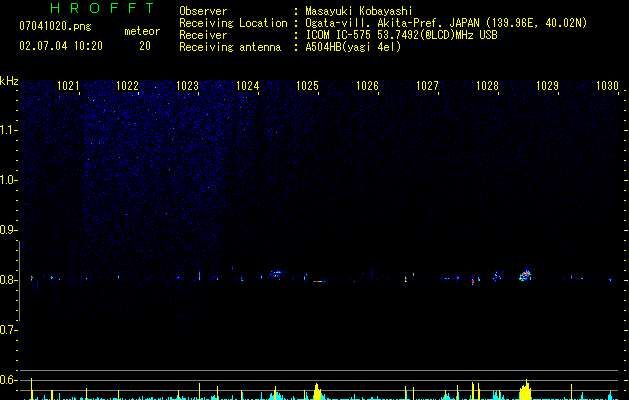The image size is (629, 400).
Task: Click the Observer field label
Action: (x=203, y=11)
